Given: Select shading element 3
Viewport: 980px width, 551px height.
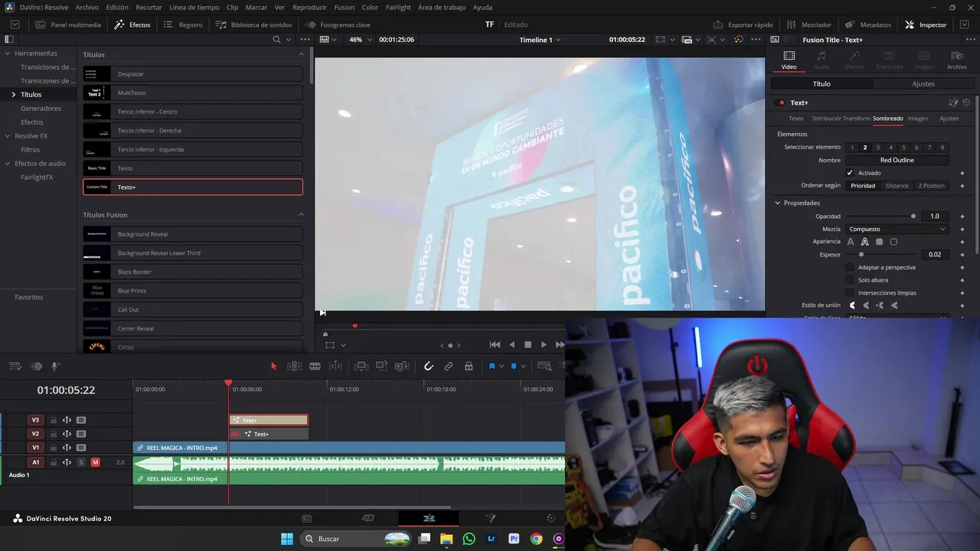Looking at the screenshot, I should point(878,148).
